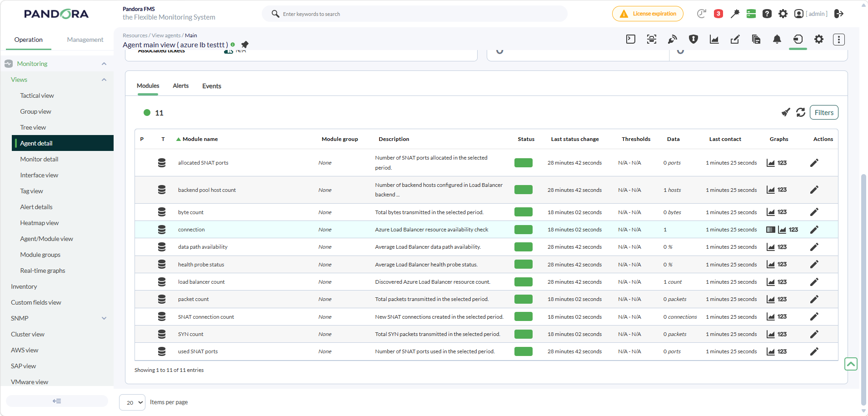The image size is (868, 416).
Task: Open Tactical view in the sidebar
Action: click(x=37, y=95)
